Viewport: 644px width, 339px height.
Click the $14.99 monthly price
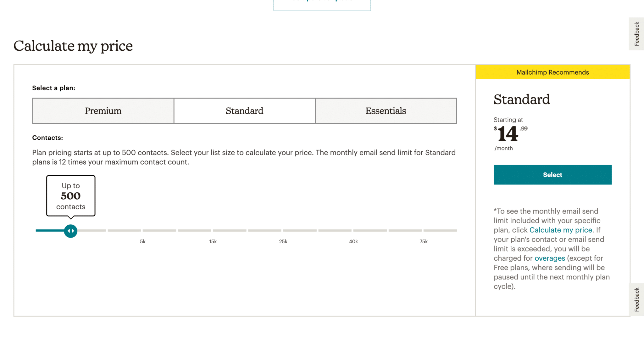click(x=510, y=134)
